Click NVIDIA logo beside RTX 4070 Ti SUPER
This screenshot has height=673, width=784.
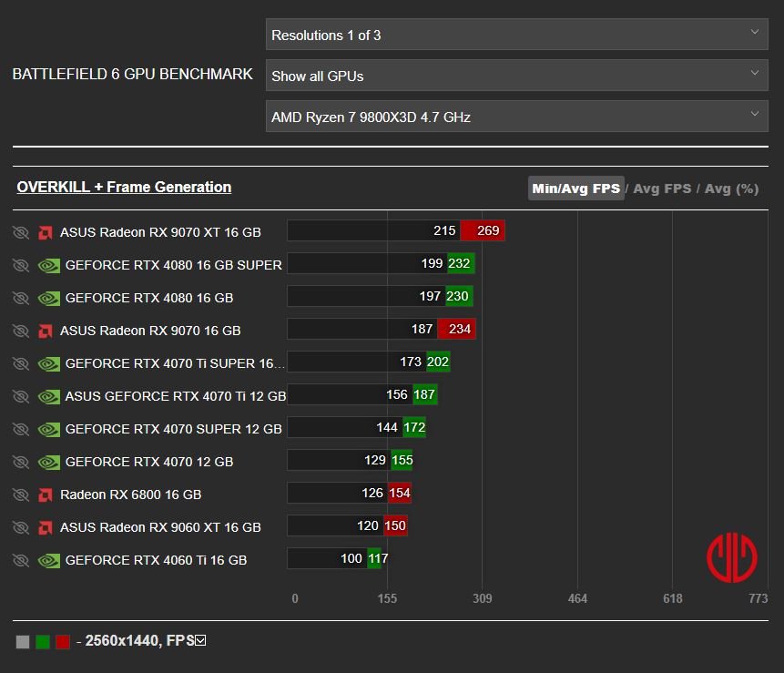pos(49,364)
